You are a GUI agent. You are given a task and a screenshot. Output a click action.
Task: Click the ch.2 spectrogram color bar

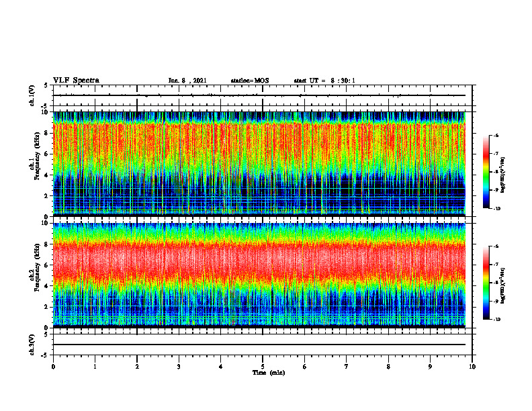(x=486, y=283)
